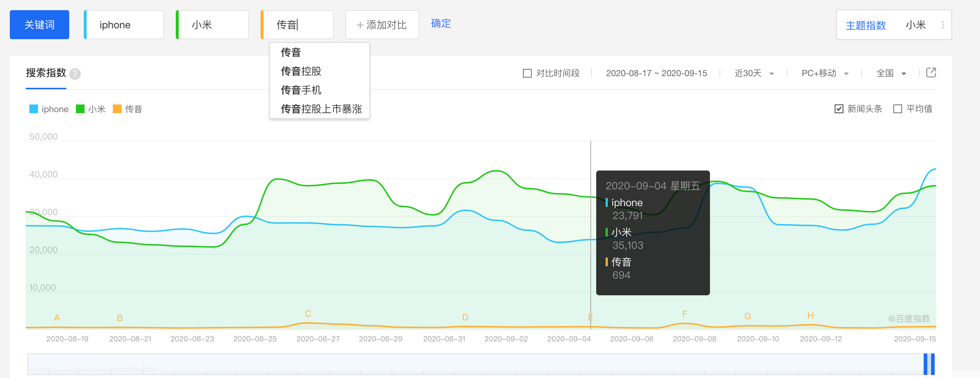This screenshot has height=378, width=980.
Task: Select 传音控股 from the suggestion list
Action: pos(300,71)
